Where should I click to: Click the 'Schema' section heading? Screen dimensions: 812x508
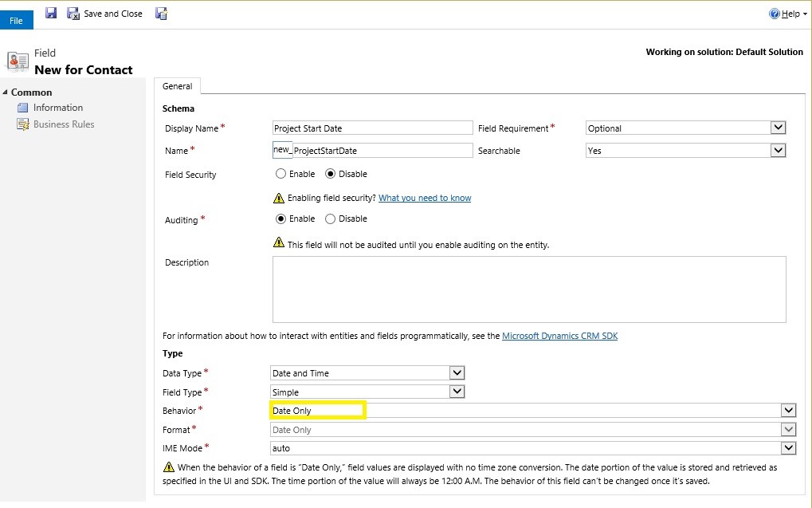pyautogui.click(x=178, y=108)
